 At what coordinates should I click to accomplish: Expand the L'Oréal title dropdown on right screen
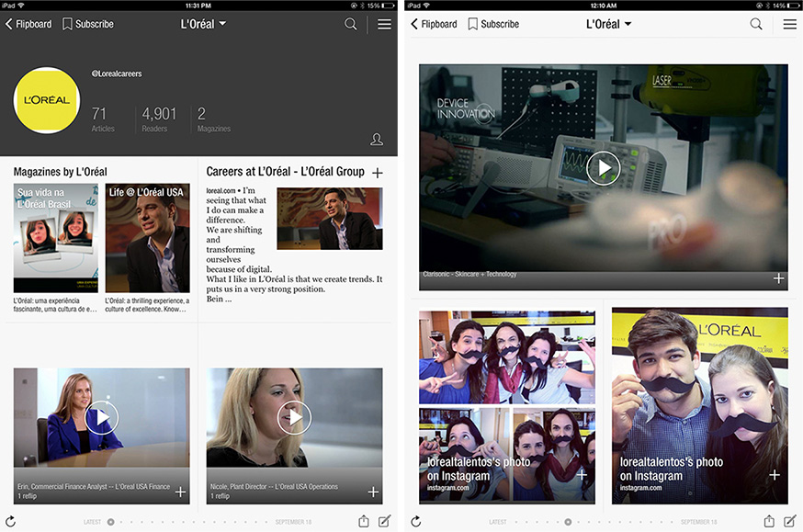tap(608, 24)
